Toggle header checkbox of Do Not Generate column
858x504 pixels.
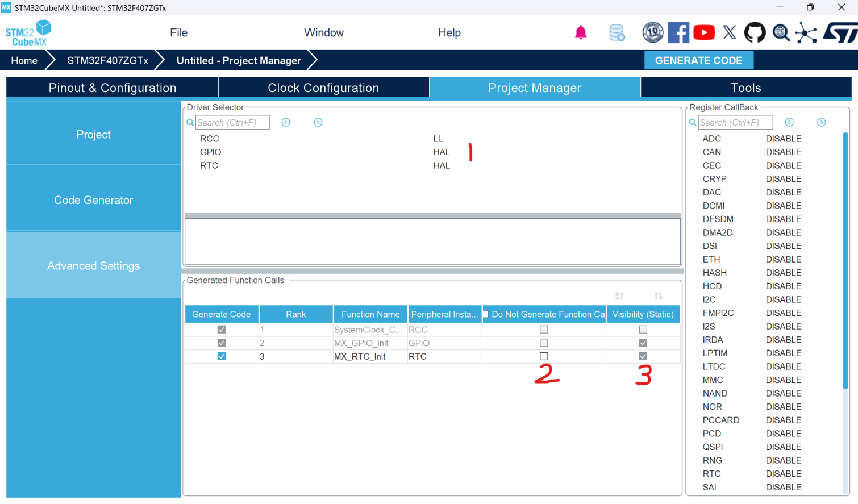coord(485,314)
